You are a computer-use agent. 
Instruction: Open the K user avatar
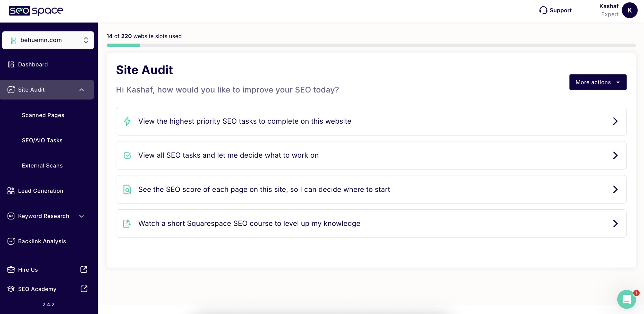[x=629, y=10]
